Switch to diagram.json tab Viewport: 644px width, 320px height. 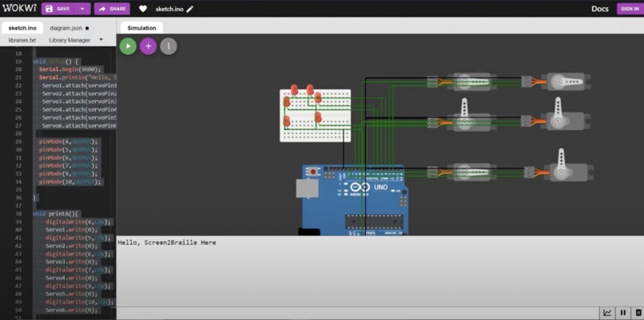click(69, 28)
